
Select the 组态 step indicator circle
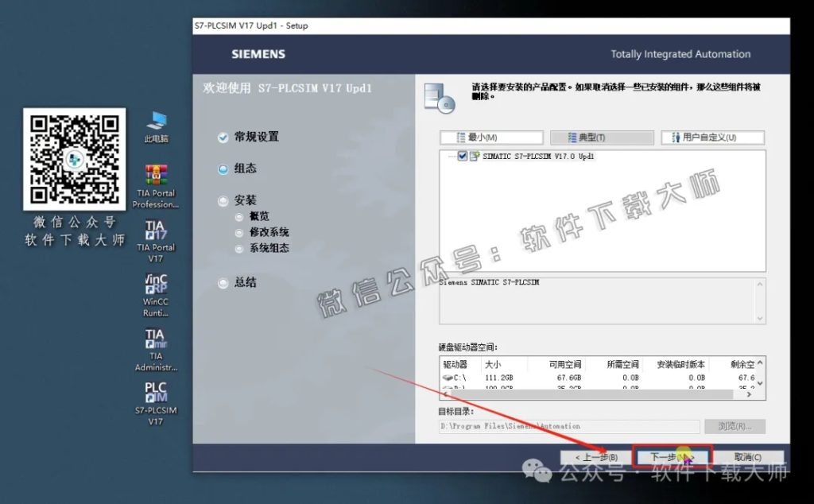pyautogui.click(x=223, y=168)
